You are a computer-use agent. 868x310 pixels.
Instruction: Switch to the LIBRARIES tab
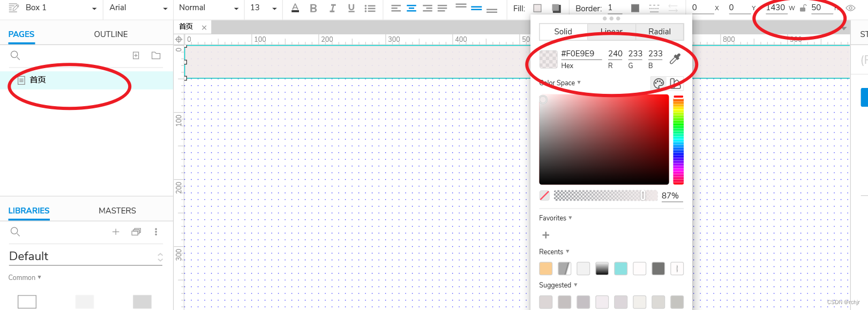[29, 211]
